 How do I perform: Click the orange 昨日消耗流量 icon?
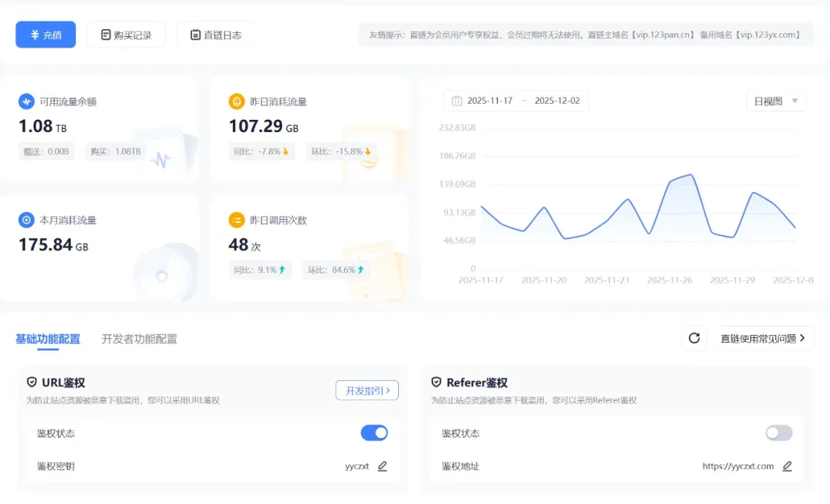237,101
